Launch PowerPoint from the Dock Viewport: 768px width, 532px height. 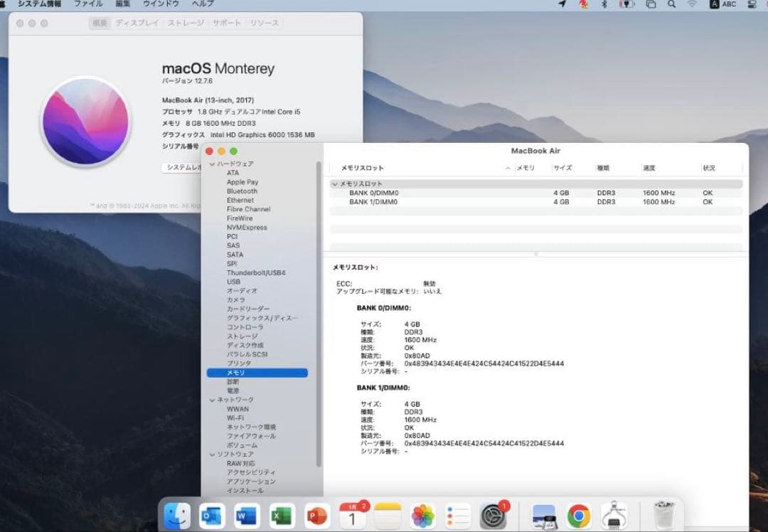(x=317, y=516)
